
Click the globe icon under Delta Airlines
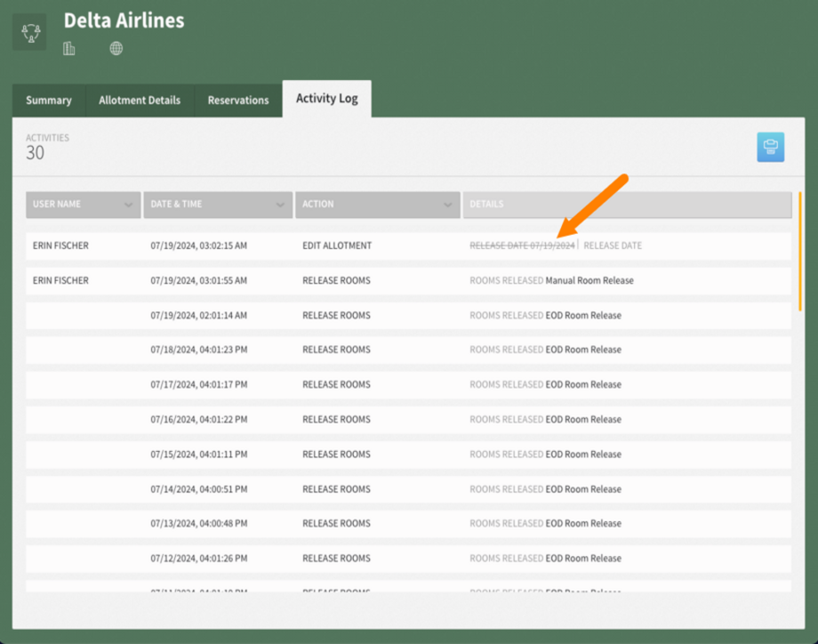click(116, 49)
